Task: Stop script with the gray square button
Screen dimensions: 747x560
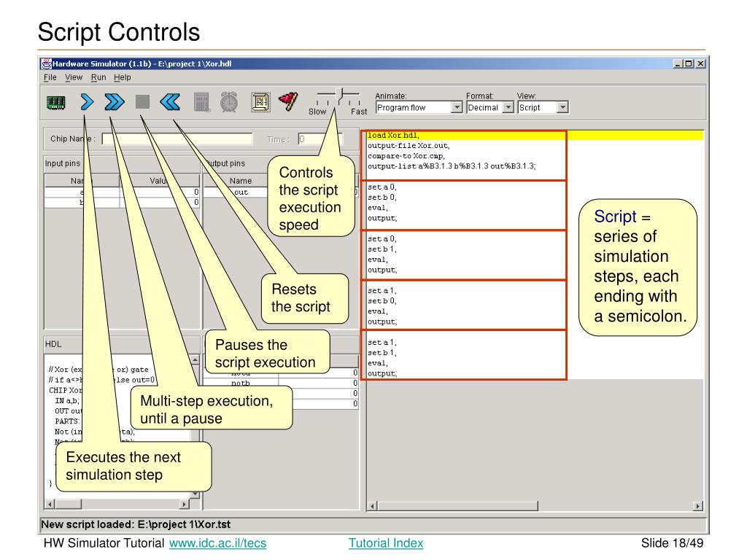Action: click(x=142, y=102)
